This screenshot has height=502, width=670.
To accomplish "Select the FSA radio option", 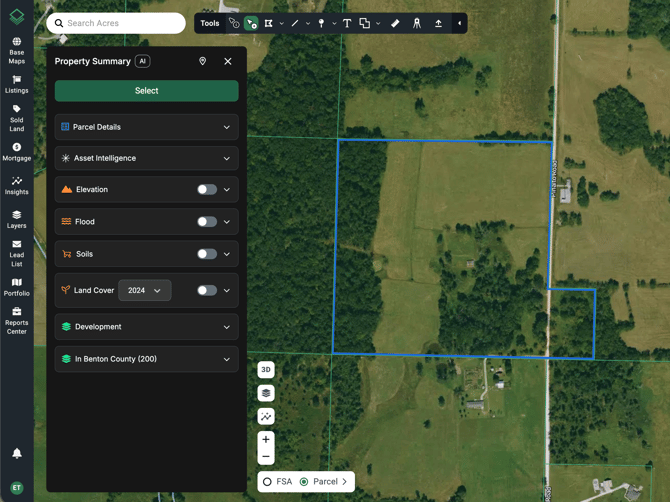I will click(268, 482).
